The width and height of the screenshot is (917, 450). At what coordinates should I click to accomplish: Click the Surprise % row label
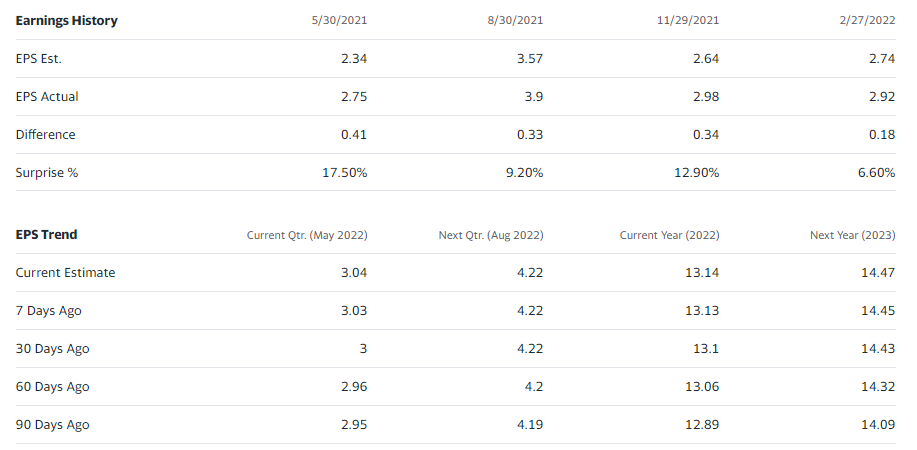[x=46, y=173]
